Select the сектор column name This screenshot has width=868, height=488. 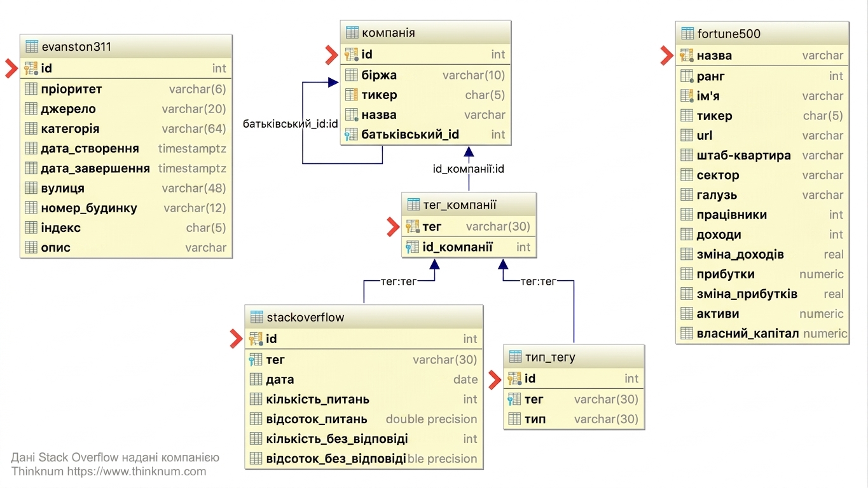click(718, 175)
